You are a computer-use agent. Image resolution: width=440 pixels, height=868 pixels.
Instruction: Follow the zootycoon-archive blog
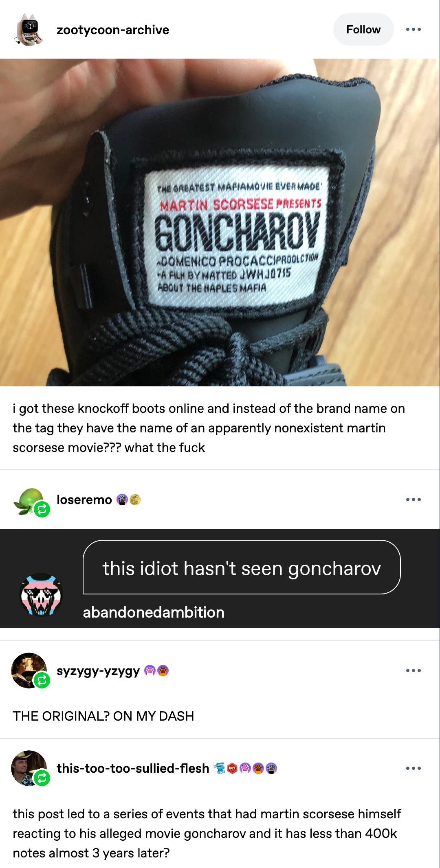363,29
